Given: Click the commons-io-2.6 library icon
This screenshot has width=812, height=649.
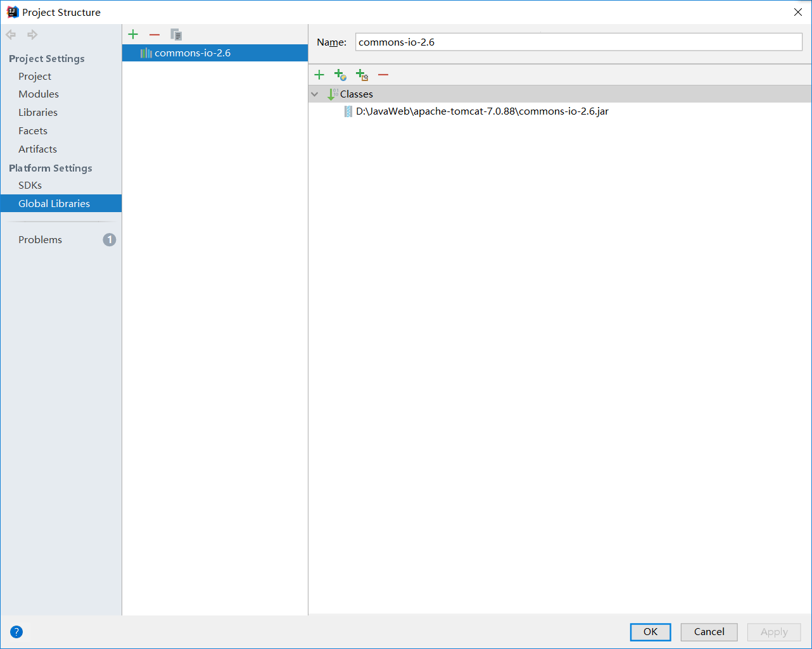Looking at the screenshot, I should pos(146,53).
